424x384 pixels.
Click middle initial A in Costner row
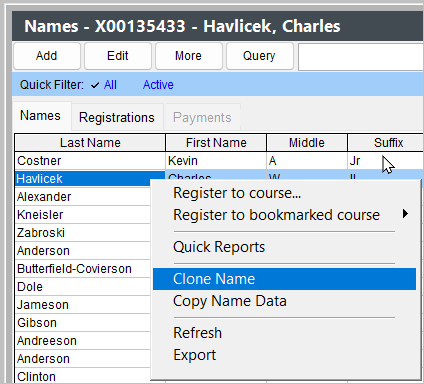coord(307,161)
